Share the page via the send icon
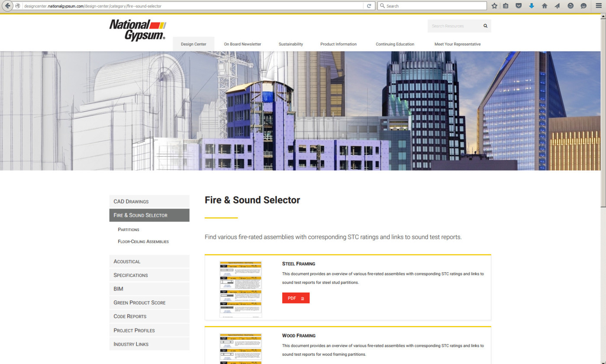Viewport: 606px width, 364px height. 557,6
